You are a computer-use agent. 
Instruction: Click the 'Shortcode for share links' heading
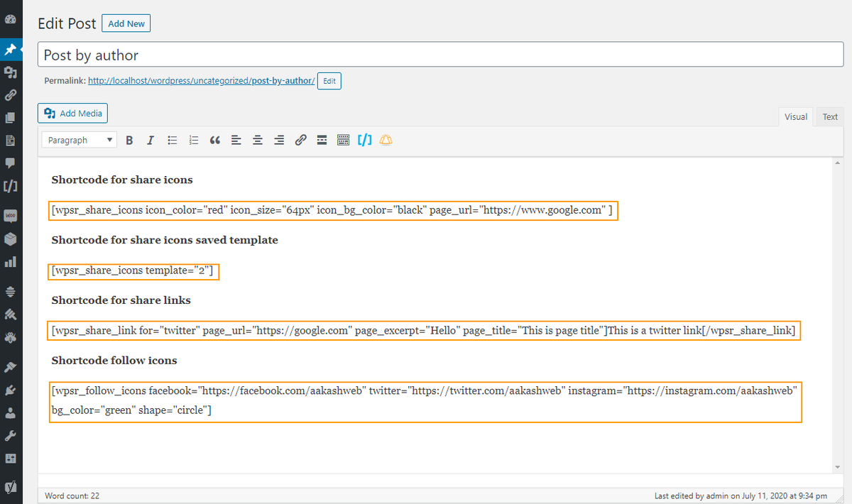coord(121,300)
